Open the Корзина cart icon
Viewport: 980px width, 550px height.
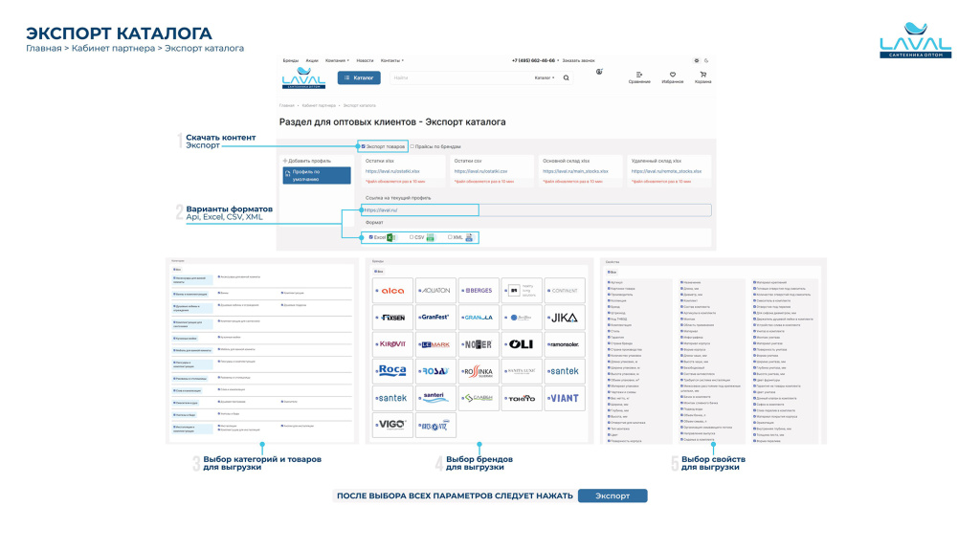tap(702, 75)
